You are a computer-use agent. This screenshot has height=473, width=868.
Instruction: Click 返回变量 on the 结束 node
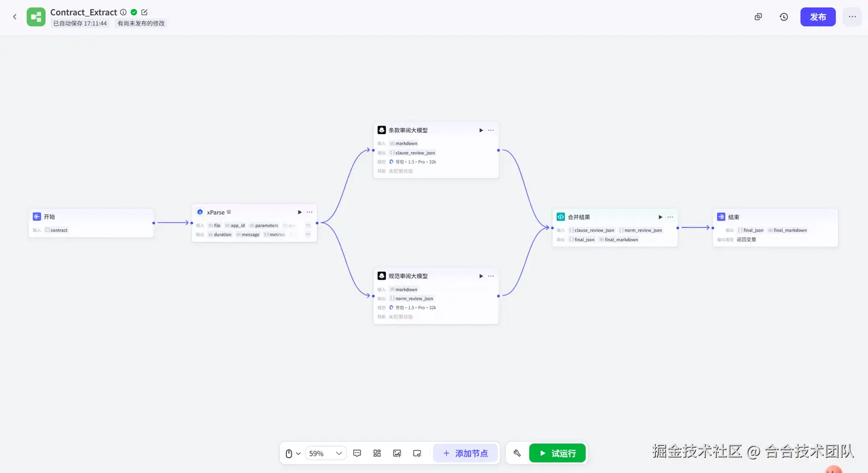pos(746,240)
